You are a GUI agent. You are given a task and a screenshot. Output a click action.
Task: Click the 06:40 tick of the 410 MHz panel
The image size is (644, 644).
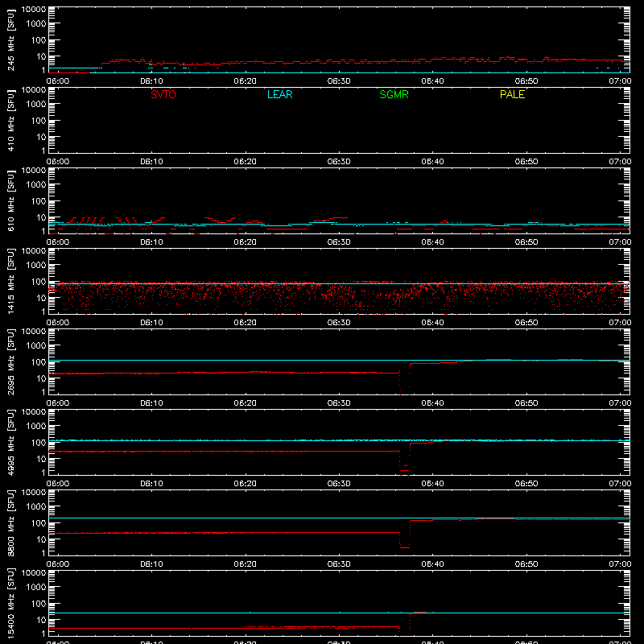(x=432, y=162)
